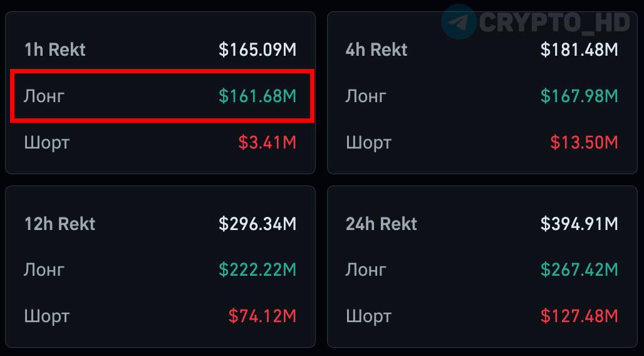Click the Шорт label in 1h card
Screen dimensions: 644x356
coord(47,143)
